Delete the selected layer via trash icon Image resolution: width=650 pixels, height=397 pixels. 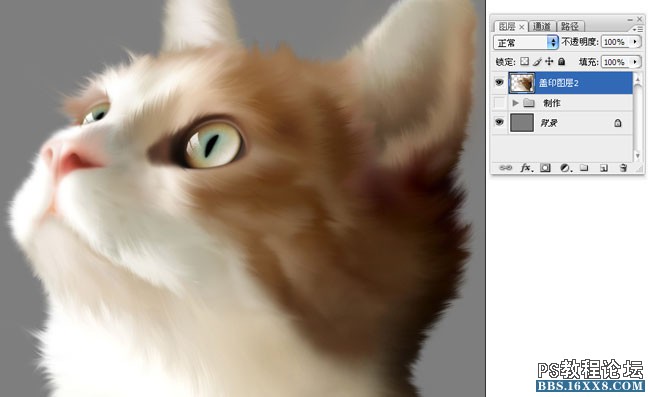tap(623, 168)
